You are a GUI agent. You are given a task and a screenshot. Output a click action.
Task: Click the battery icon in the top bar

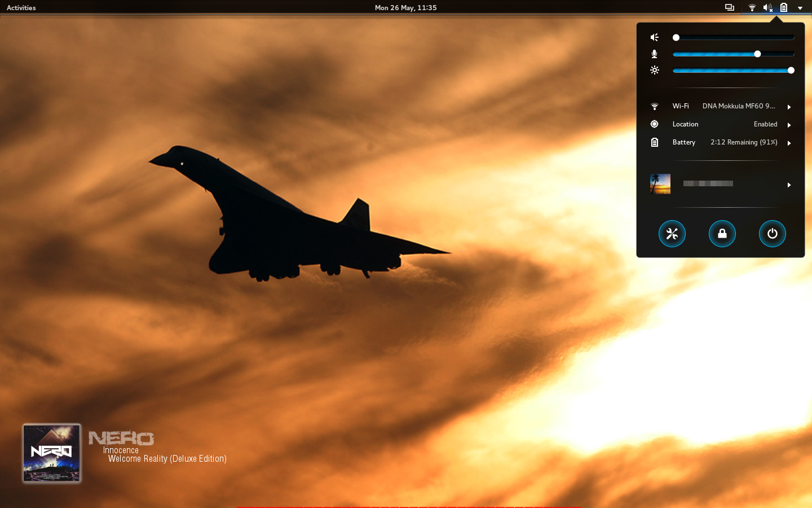784,7
